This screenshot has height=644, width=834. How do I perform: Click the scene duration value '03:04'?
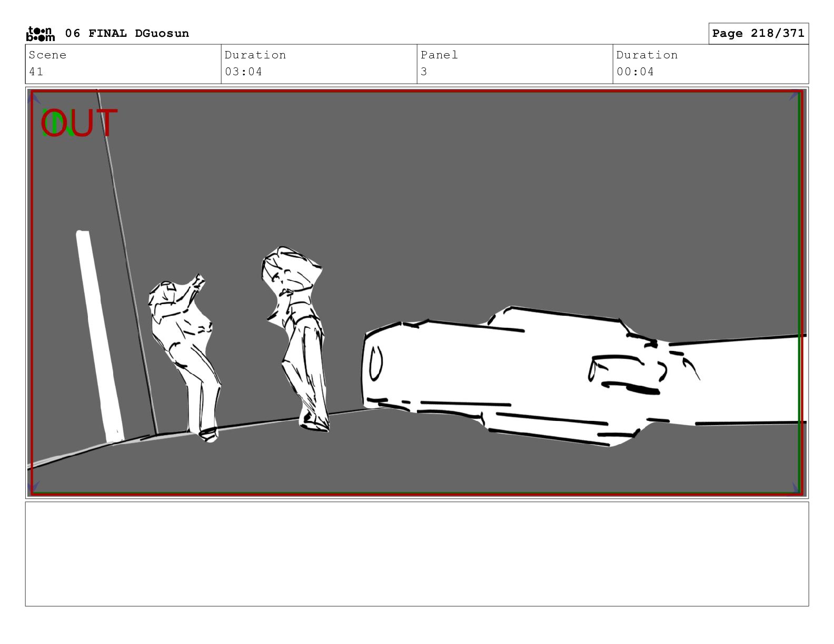click(x=243, y=72)
